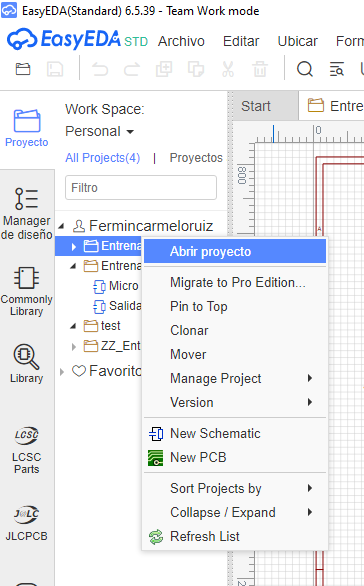
Task: Expand the Favorito tree node
Action: click(x=62, y=371)
